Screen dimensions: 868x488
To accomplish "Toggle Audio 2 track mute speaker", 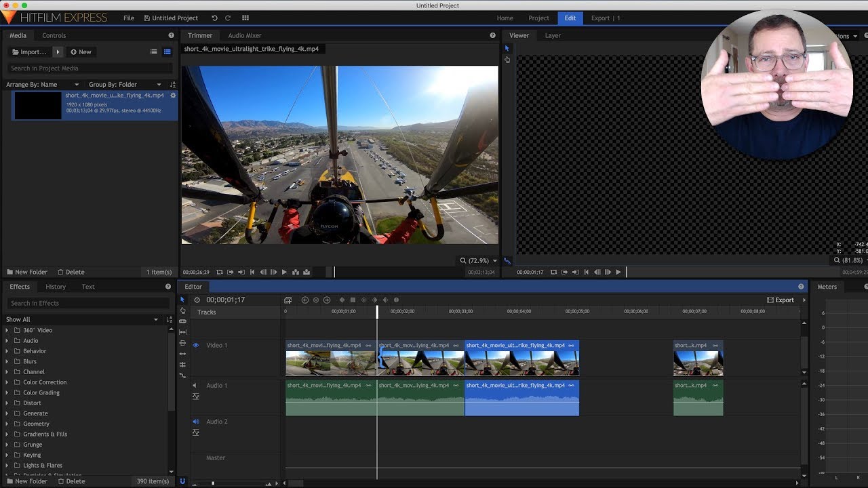I will 195,422.
